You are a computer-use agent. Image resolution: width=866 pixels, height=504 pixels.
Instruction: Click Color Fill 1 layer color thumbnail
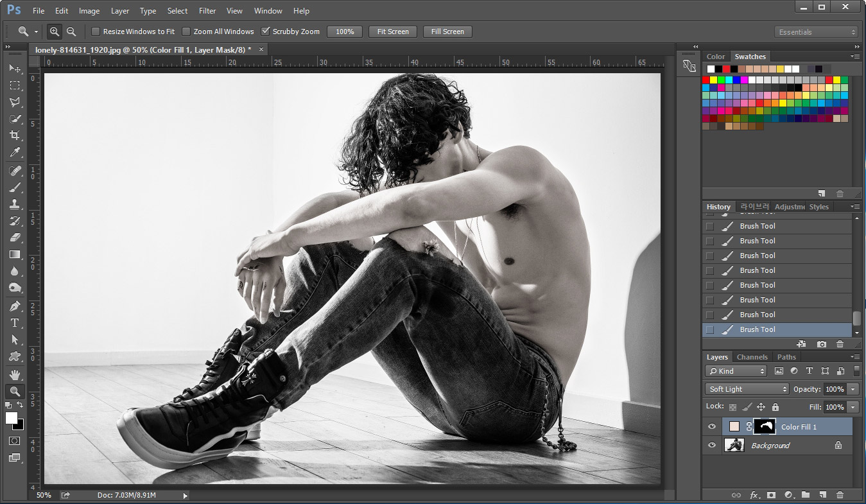point(734,427)
